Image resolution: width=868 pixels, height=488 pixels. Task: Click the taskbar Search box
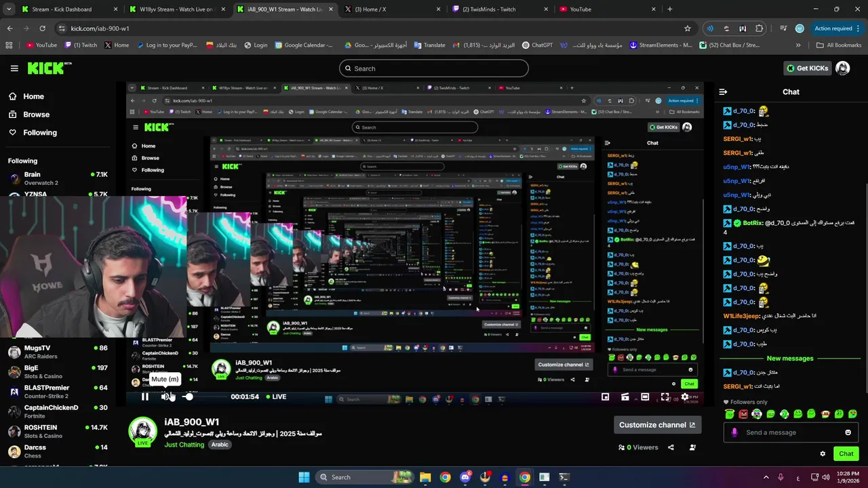tap(364, 477)
